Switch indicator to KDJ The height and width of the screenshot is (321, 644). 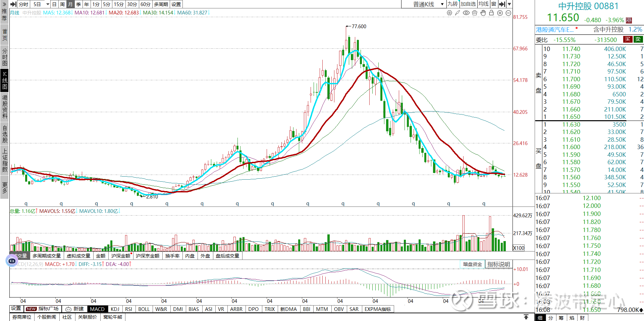click(115, 309)
